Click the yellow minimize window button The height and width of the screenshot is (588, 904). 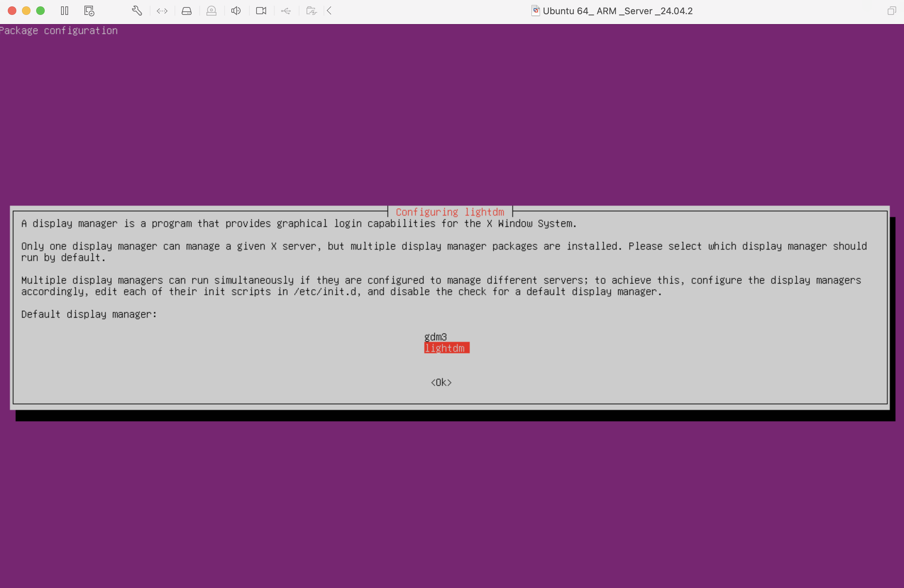[26, 11]
